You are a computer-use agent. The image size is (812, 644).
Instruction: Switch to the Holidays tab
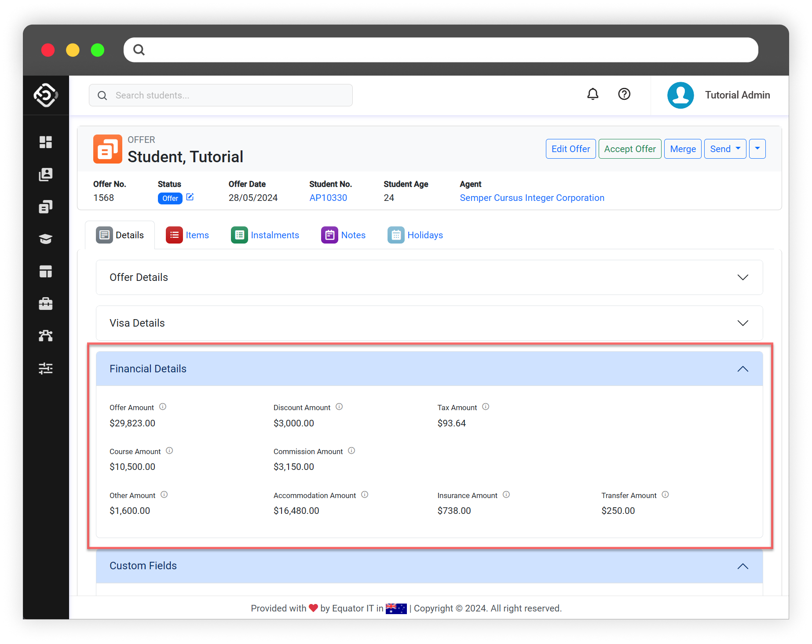tap(415, 235)
